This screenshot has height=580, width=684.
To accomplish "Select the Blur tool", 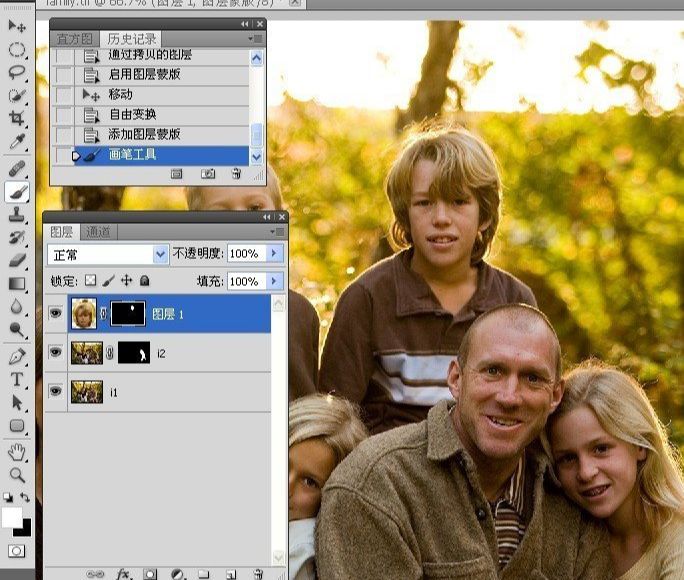I will pyautogui.click(x=17, y=307).
